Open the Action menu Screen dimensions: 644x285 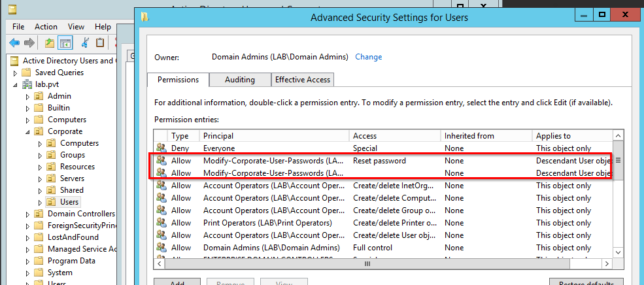pyautogui.click(x=46, y=27)
